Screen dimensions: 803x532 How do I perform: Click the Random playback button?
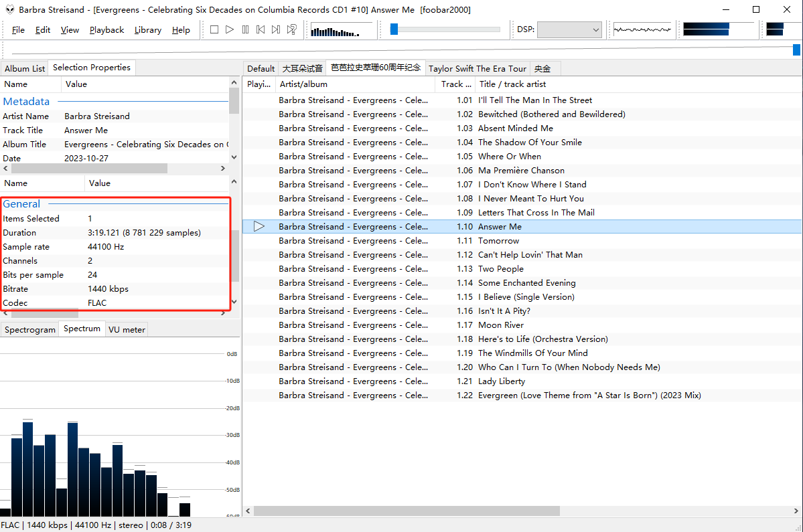tap(292, 29)
